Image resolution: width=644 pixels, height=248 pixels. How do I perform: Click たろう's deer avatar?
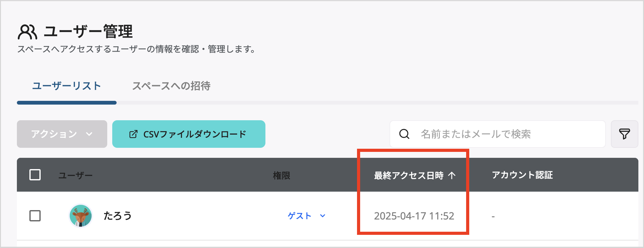pyautogui.click(x=81, y=216)
